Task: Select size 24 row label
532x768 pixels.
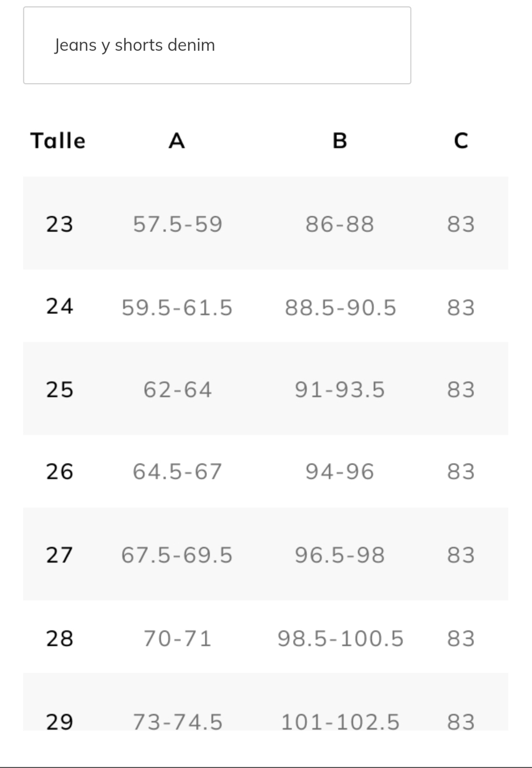Action: pyautogui.click(x=60, y=306)
